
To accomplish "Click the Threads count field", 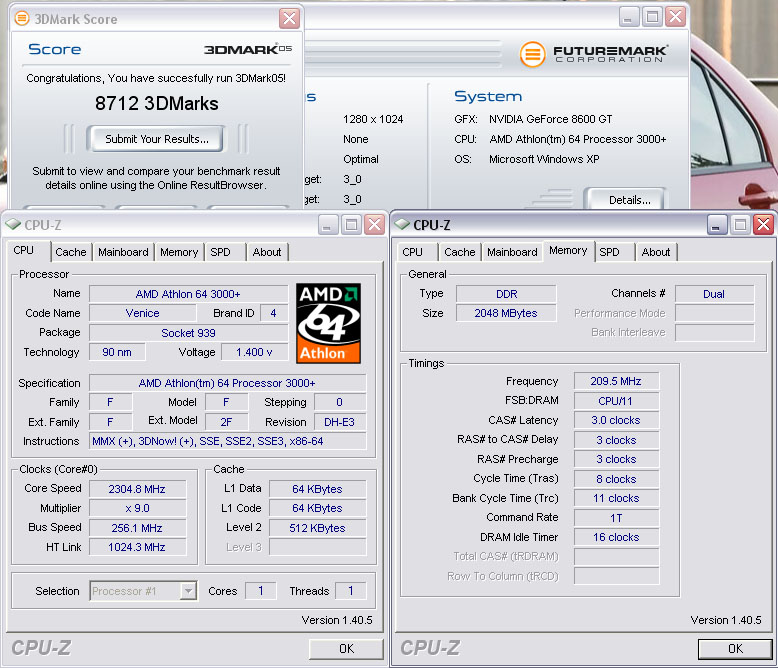I will (351, 591).
